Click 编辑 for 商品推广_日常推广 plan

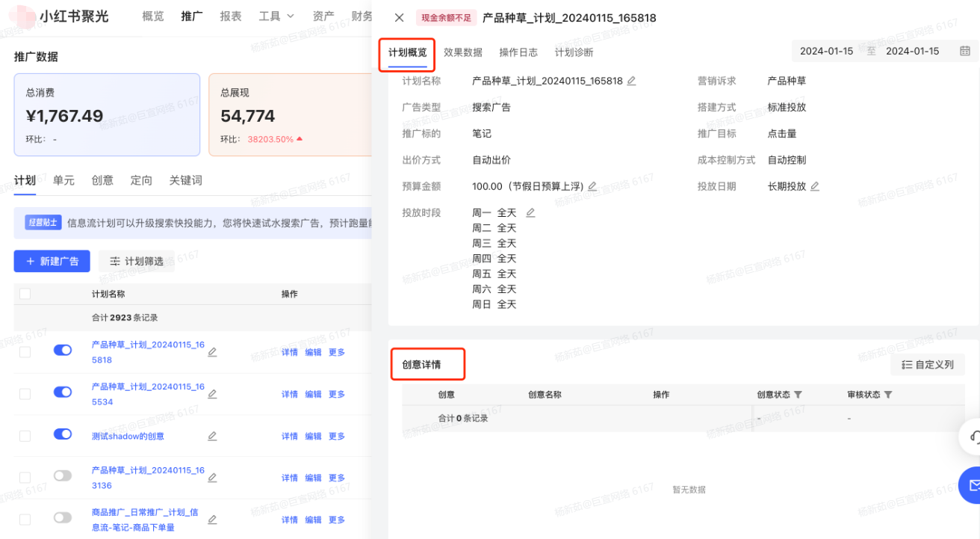click(314, 520)
